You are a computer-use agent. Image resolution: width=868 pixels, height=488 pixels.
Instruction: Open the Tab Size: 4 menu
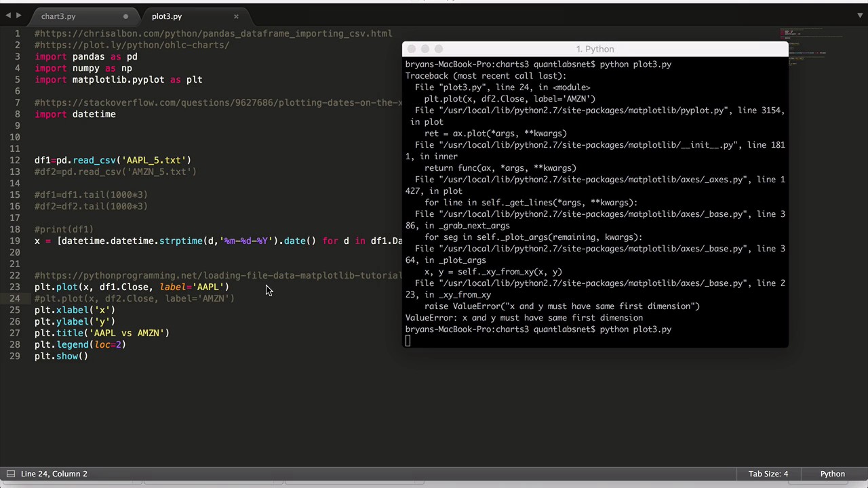pyautogui.click(x=768, y=474)
